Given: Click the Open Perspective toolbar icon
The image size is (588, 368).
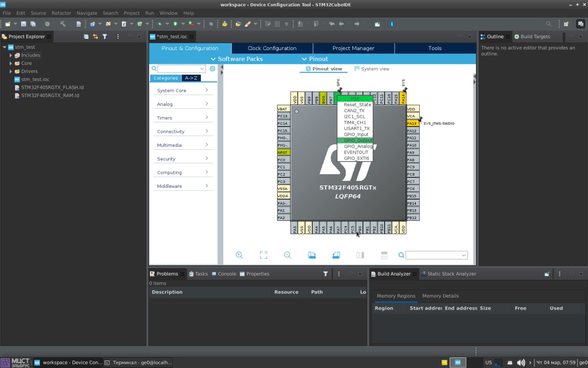Looking at the screenshot, I should pyautogui.click(x=566, y=24).
